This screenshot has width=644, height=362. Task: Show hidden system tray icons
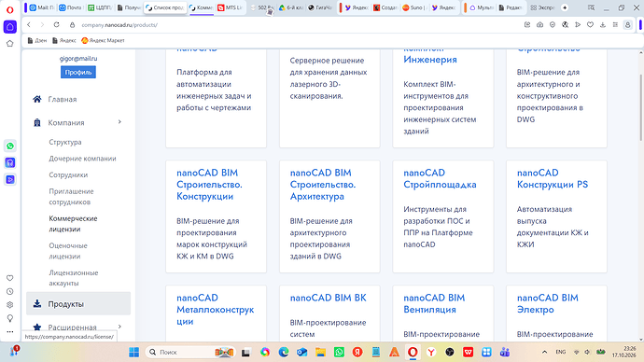545,352
